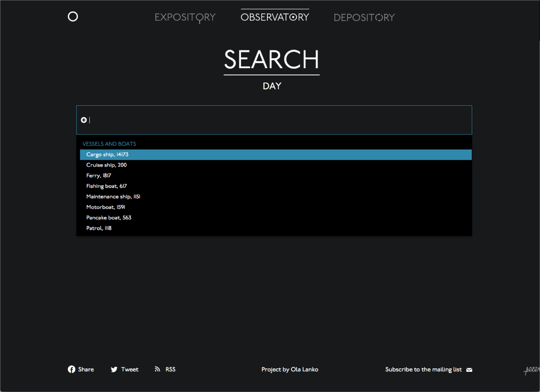Click the plus icon in search box

click(84, 120)
